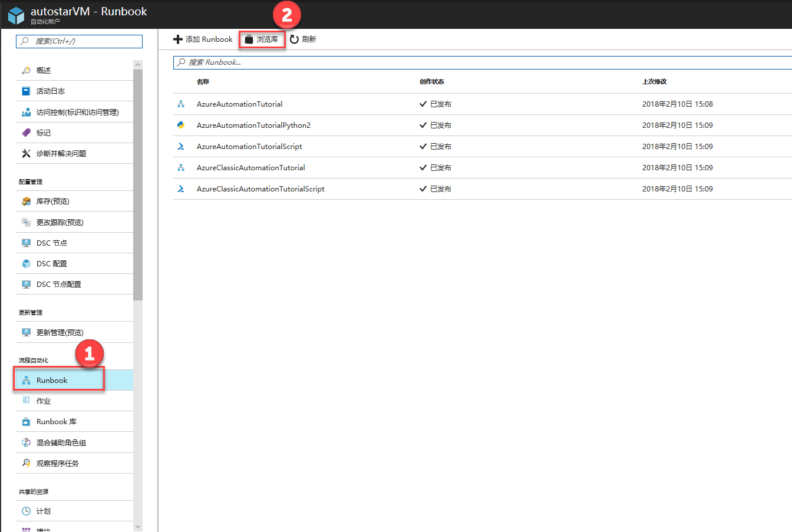Click the 更改跟踪(预览) icon
The image size is (792, 532).
(26, 222)
